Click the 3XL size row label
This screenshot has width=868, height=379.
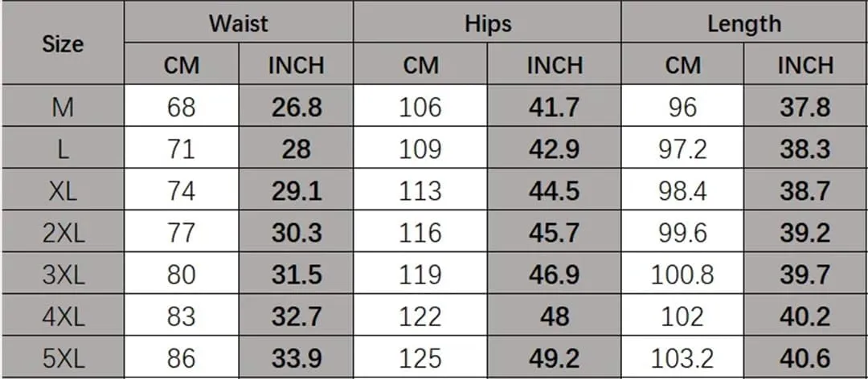(63, 274)
